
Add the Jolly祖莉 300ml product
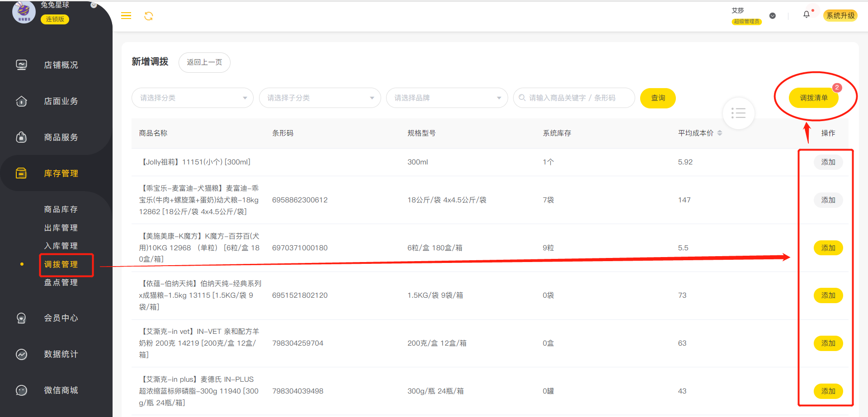828,162
